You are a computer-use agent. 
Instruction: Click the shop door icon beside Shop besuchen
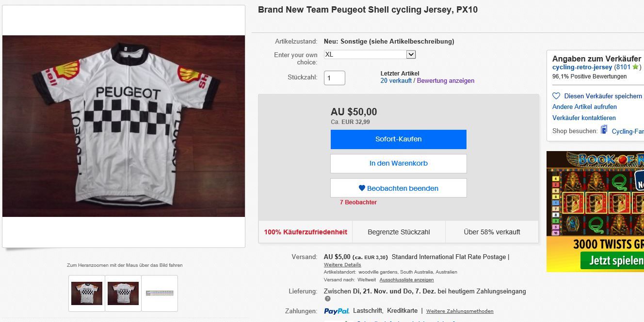pyautogui.click(x=604, y=130)
